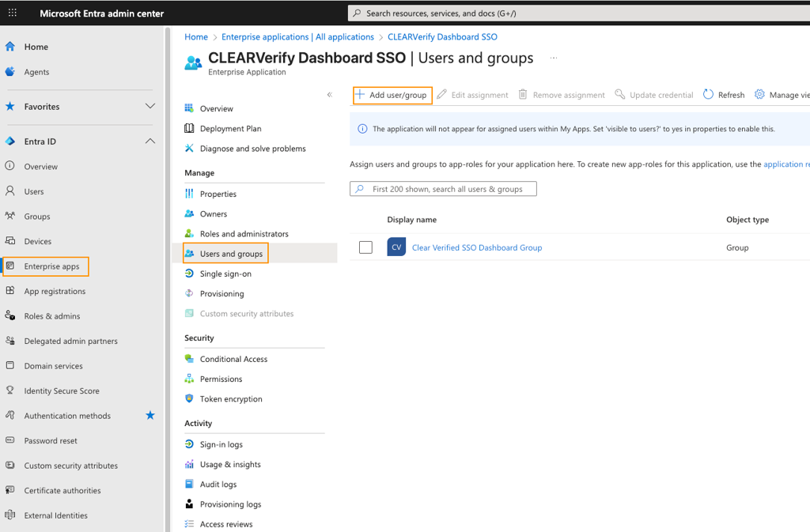Screen dimensions: 810x532
Task: Open Clear Verified SSO Dashboard Group link
Action: 477,247
